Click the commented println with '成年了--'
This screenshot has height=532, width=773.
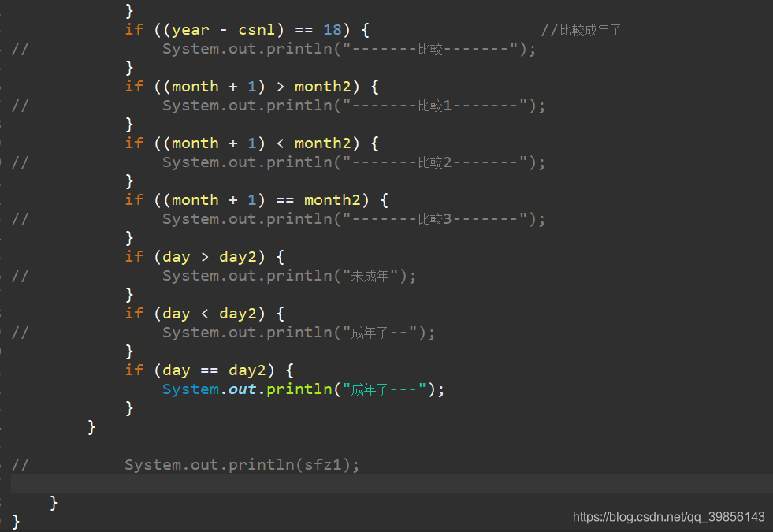tap(299, 333)
